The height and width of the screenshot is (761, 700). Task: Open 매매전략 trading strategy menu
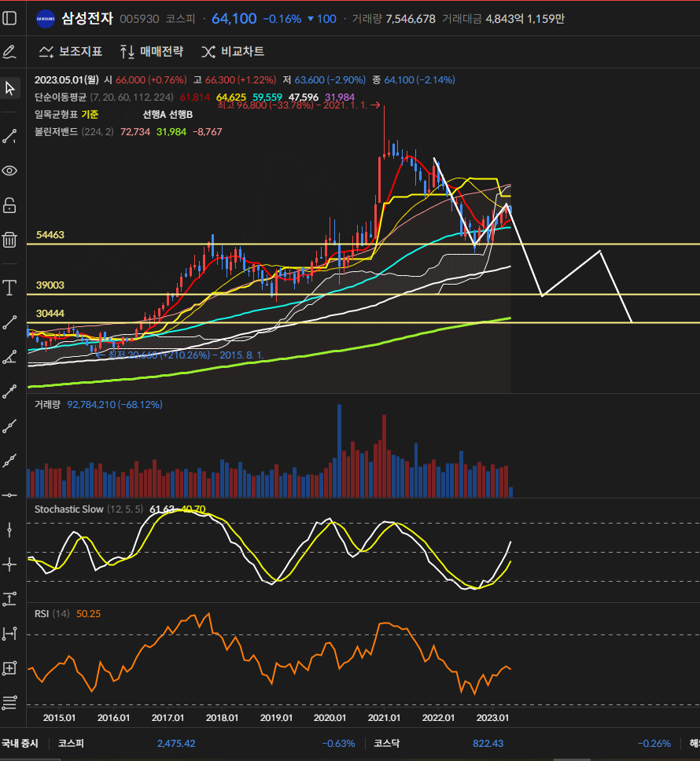tap(152, 51)
